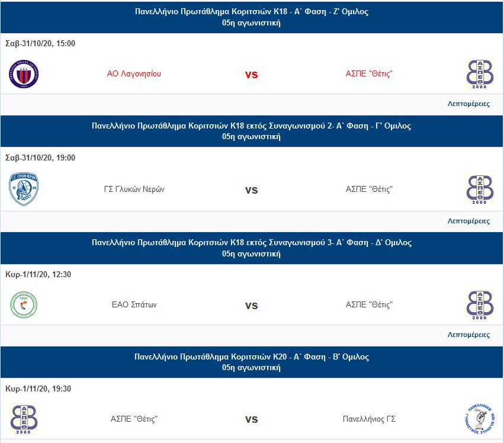Click the Θέτις logo in the Σπάτων match
Image resolution: width=504 pixels, height=443 pixels.
tap(480, 306)
